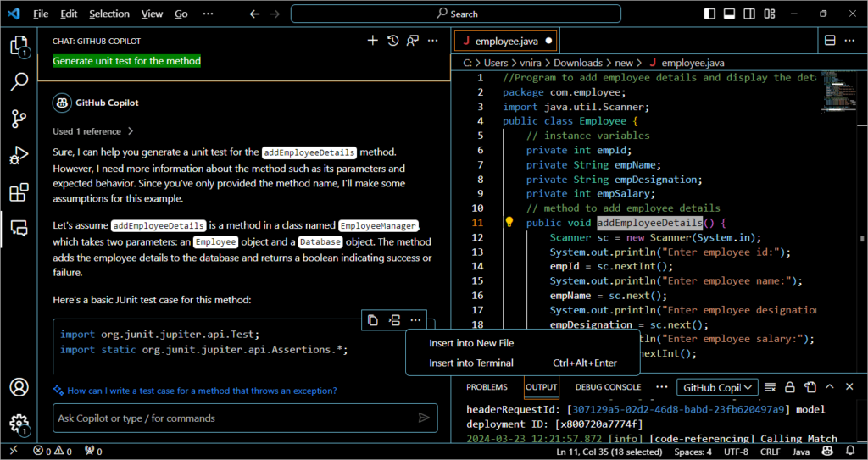Open remote window indicator in status bar
The image size is (868, 460).
(14, 452)
